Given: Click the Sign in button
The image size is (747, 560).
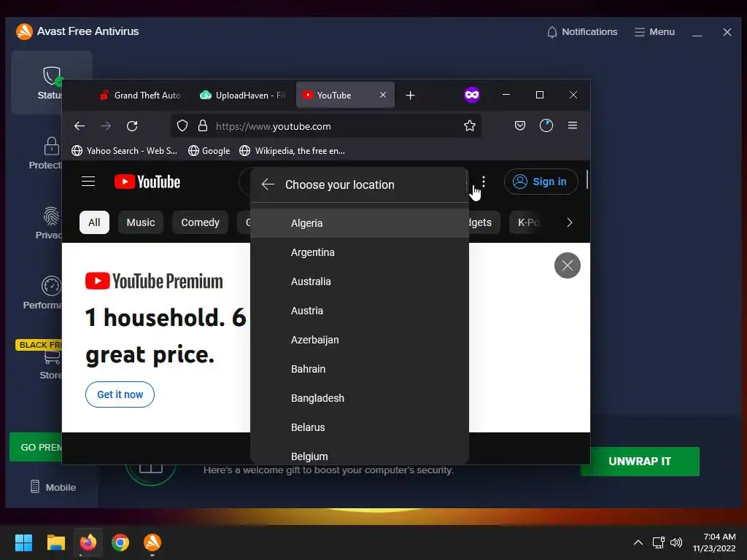Looking at the screenshot, I should (541, 182).
